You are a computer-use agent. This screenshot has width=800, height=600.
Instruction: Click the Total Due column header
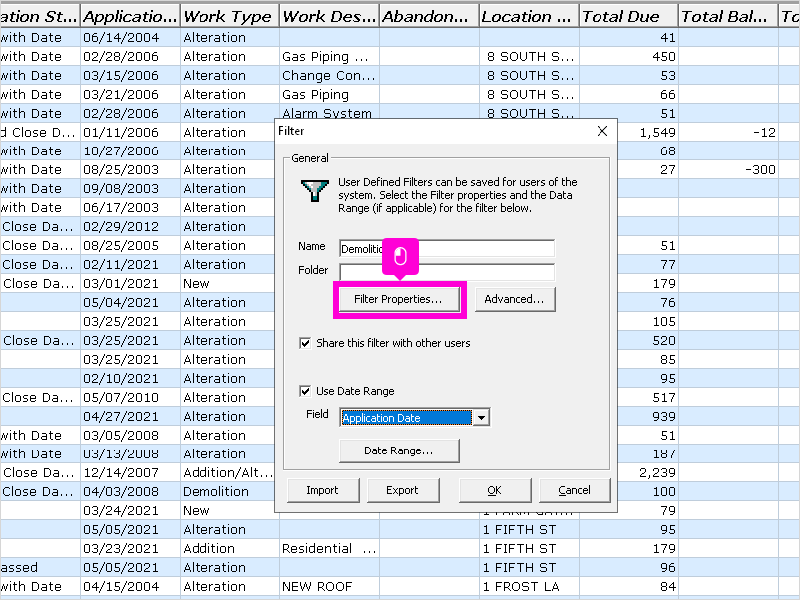coord(629,16)
